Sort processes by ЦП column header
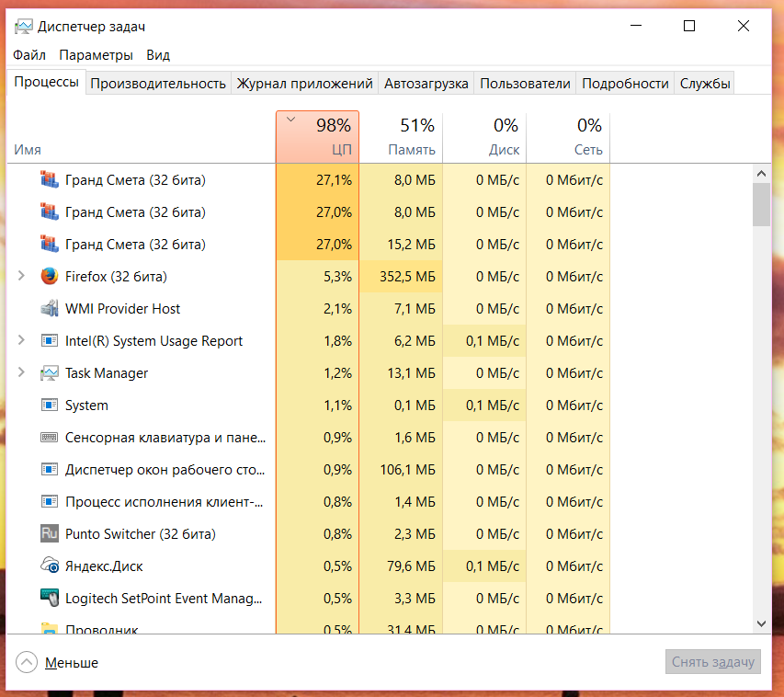This screenshot has width=784, height=697. pos(318,138)
